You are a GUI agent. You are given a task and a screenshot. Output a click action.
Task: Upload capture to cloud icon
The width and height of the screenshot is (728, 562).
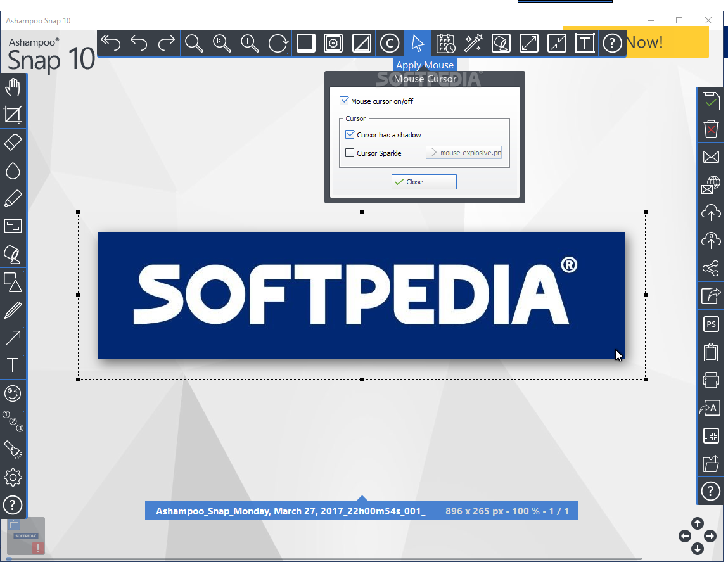(x=711, y=213)
